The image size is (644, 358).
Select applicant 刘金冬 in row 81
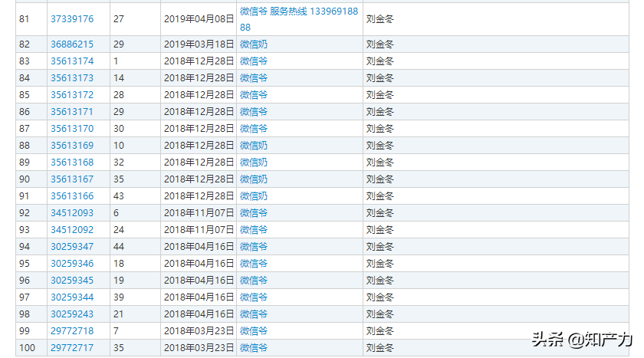pos(380,19)
